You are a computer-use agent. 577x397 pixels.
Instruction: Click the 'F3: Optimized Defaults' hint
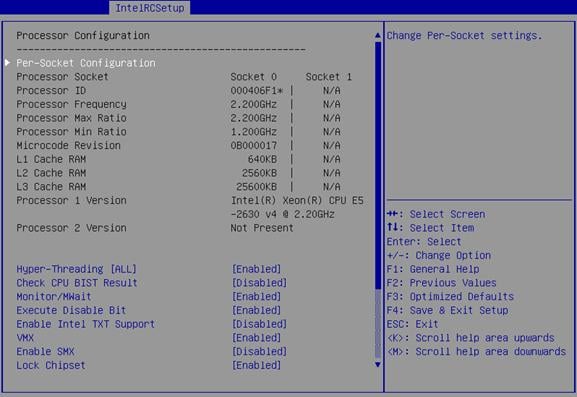pos(450,297)
